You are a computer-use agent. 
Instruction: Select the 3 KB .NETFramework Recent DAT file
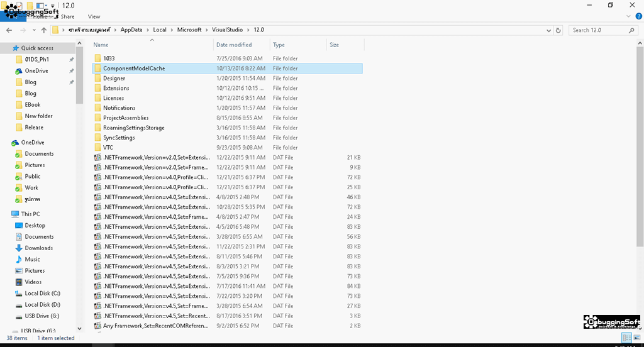pos(227,316)
